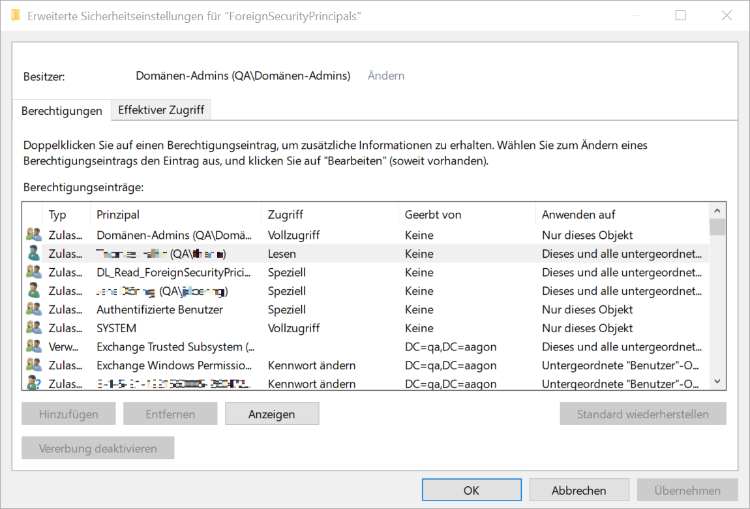This screenshot has height=509, width=750.
Task: Click group icon beside Authentifizierte Benutzer
Action: pos(34,309)
